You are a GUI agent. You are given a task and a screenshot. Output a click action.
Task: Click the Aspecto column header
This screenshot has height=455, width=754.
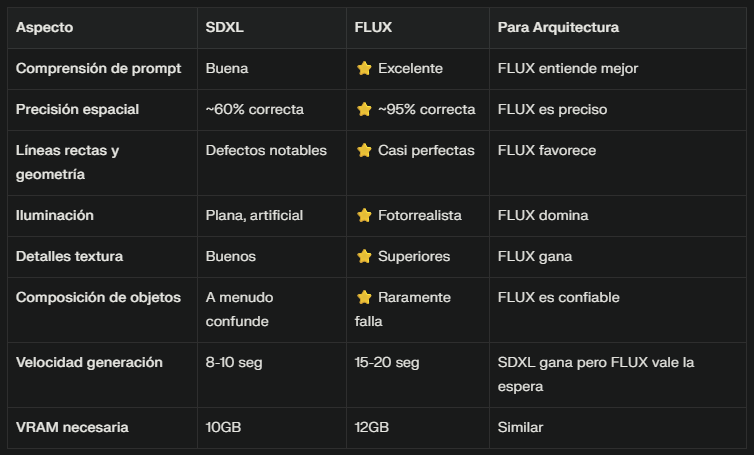tap(44, 27)
